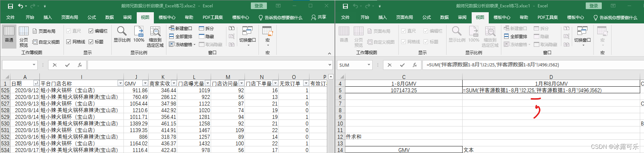The width and height of the screenshot is (644, 153).
Task: Open Page Break Preview (分页预览) in xlsx:2 window
Action: (x=24, y=37)
